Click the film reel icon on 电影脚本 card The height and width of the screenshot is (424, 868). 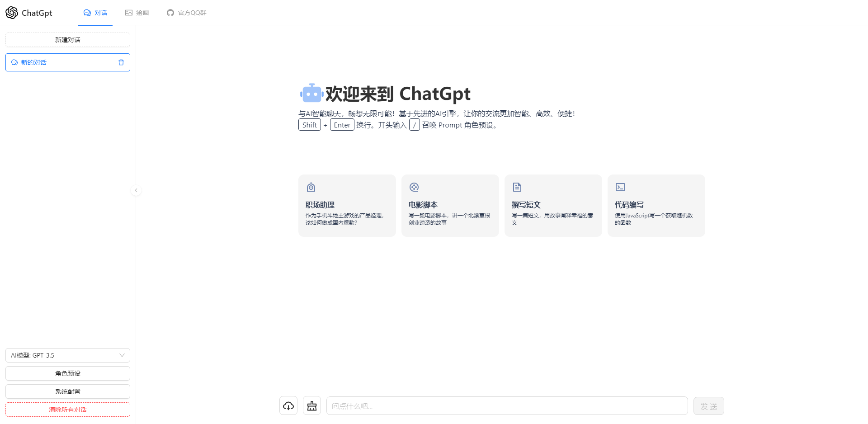[414, 187]
